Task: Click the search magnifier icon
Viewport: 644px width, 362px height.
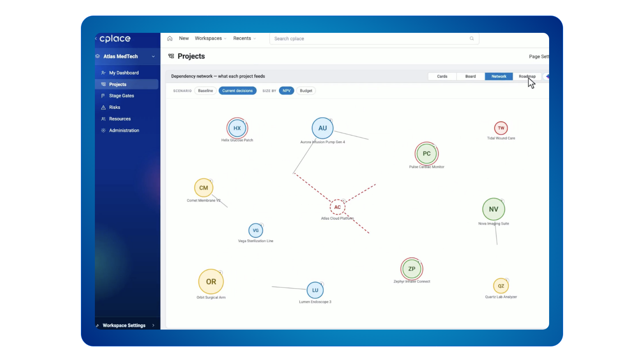Action: (x=471, y=39)
